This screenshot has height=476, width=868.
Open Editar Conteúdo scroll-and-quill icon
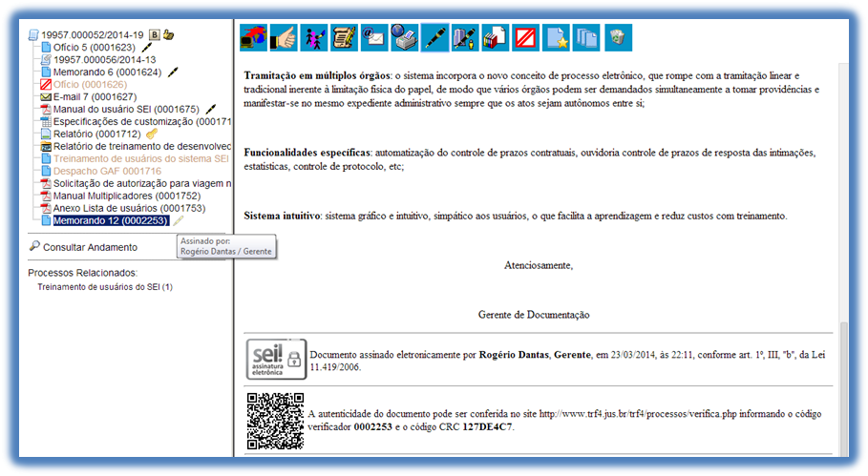coord(344,37)
